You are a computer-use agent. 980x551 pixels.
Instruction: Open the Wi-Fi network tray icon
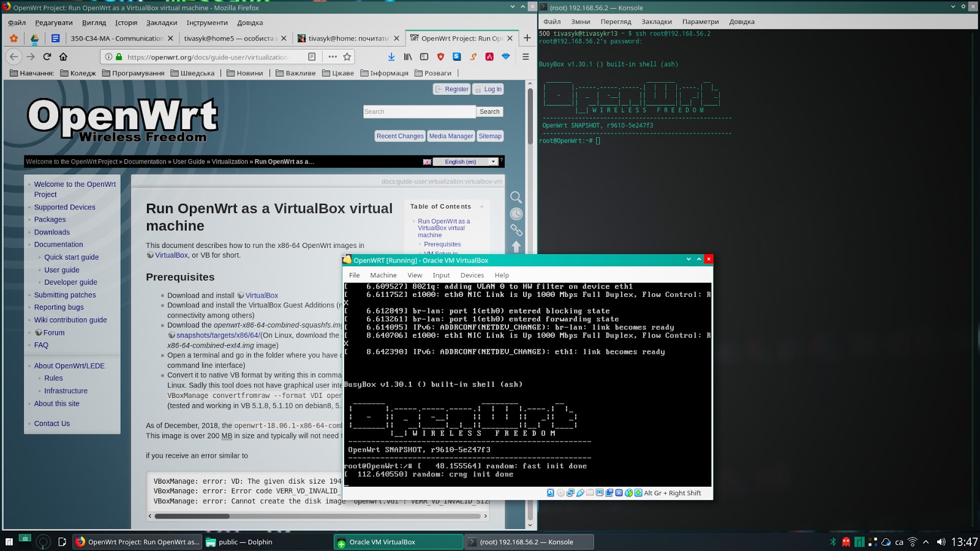tap(913, 542)
